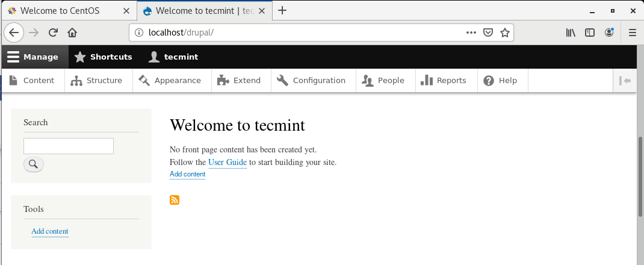Click Add content link below welcome text
Viewport: 644px width, 265px height.
[187, 174]
